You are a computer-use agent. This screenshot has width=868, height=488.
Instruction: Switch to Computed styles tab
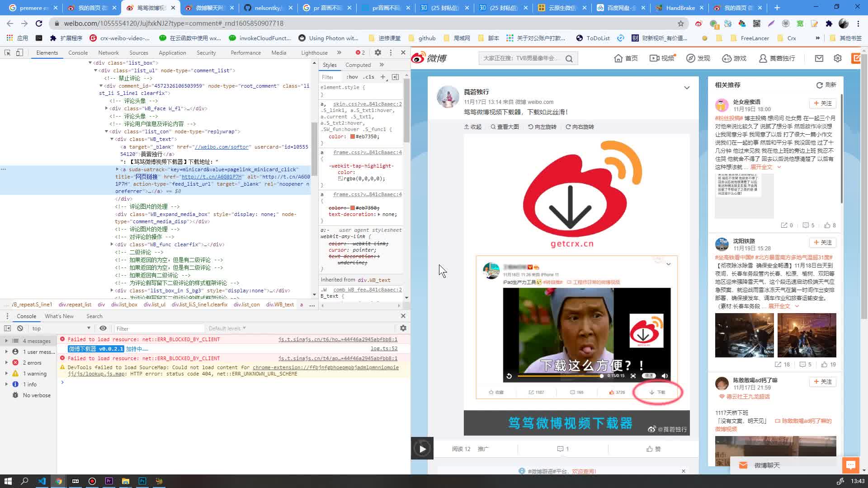(358, 65)
